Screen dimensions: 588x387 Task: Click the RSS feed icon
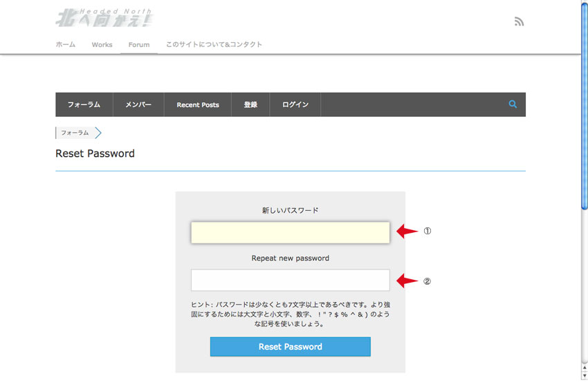[x=519, y=21]
